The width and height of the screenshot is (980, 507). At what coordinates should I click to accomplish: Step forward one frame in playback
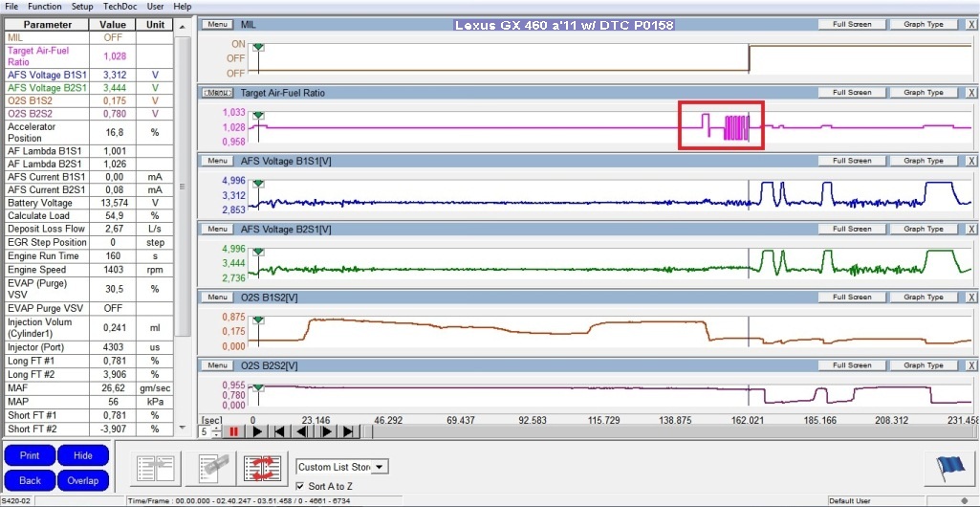click(326, 432)
